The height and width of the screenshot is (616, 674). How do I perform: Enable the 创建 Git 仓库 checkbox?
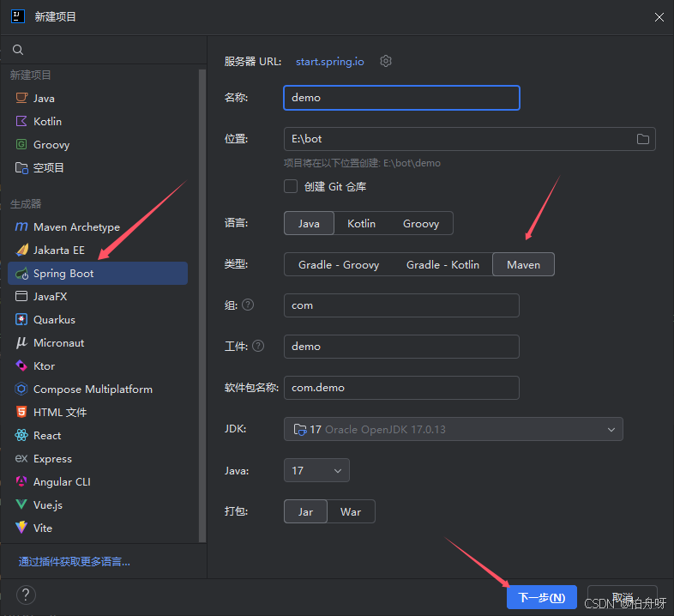coord(291,186)
